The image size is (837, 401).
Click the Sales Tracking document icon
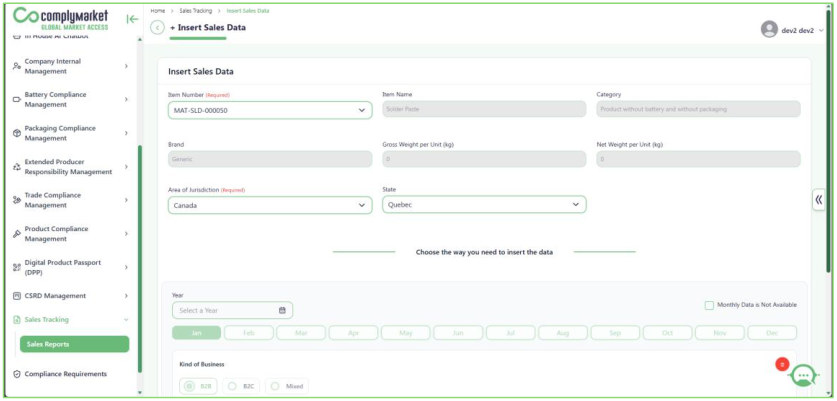coord(17,320)
